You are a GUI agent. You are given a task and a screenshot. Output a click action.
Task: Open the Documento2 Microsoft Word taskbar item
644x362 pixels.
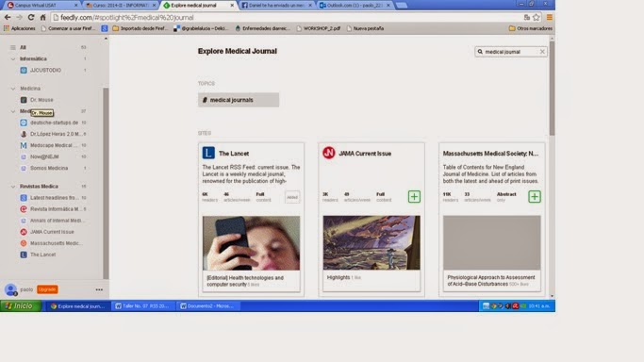click(207, 305)
